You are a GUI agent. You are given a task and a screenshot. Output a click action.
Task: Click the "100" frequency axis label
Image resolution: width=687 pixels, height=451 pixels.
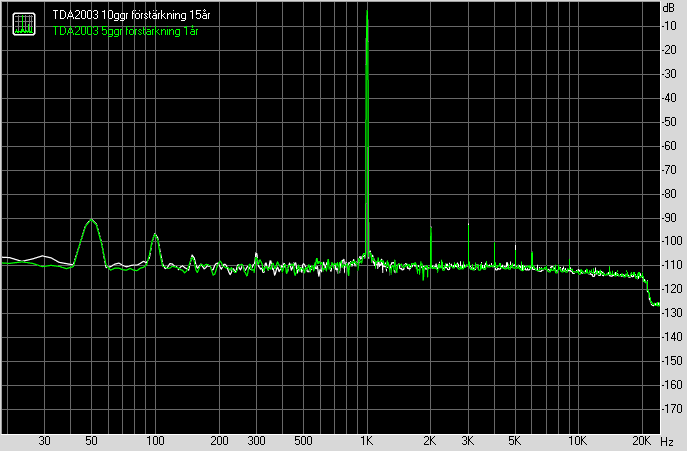tap(155, 441)
